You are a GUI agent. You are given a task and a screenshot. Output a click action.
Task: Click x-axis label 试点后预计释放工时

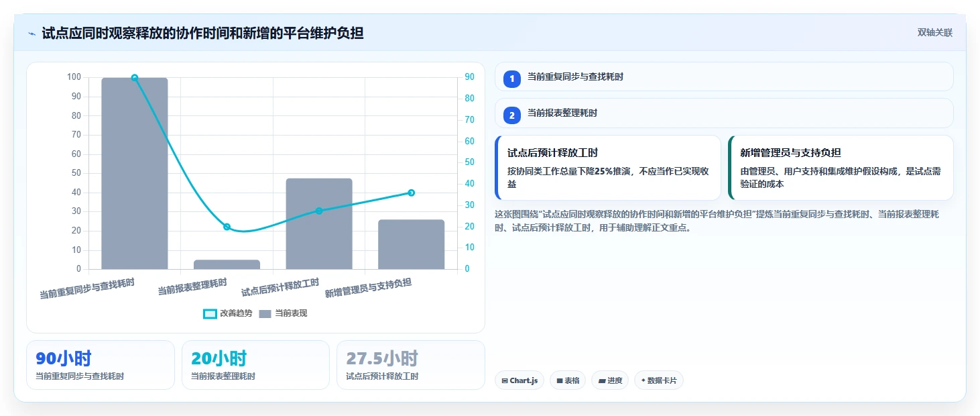tap(280, 287)
